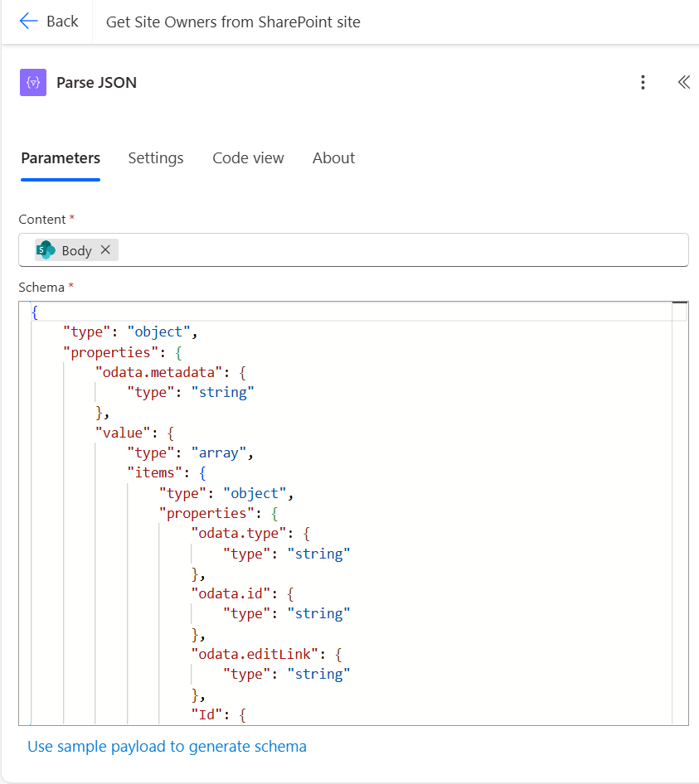This screenshot has width=699, height=784.
Task: Click Use sample payload to generate schema
Action: 167,747
